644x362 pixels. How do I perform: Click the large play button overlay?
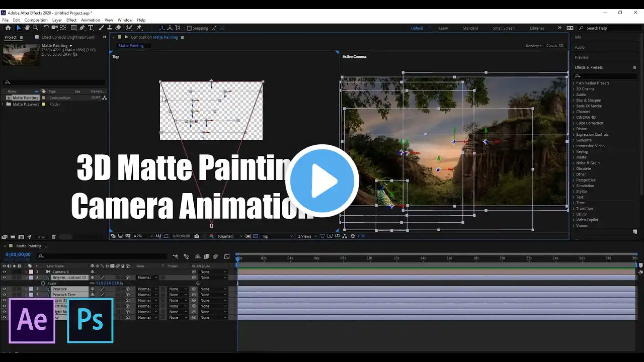pyautogui.click(x=322, y=181)
